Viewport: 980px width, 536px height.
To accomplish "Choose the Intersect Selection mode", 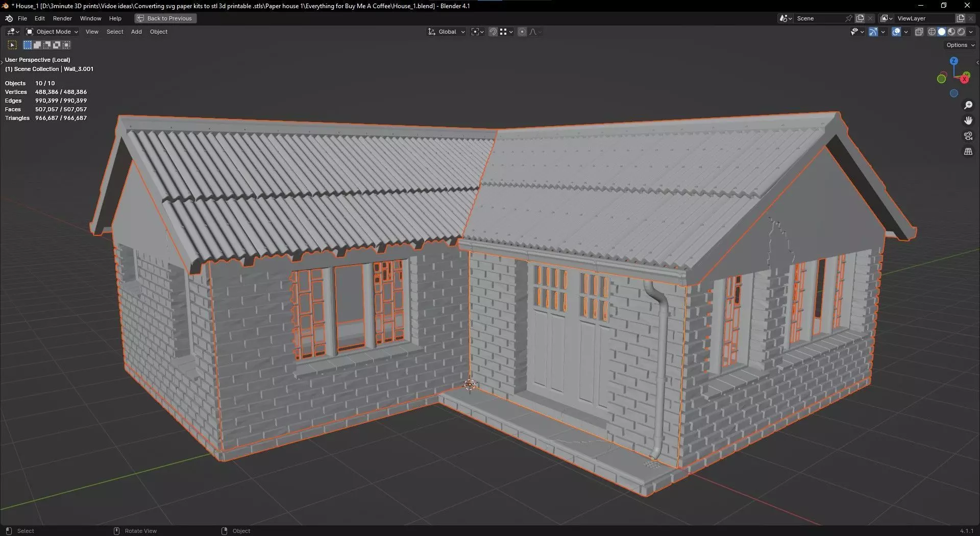I will tap(66, 45).
